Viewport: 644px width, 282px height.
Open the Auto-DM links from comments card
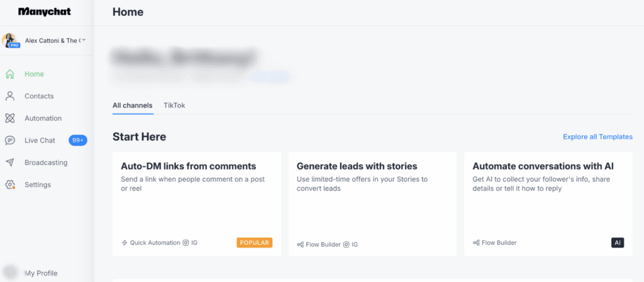[197, 204]
